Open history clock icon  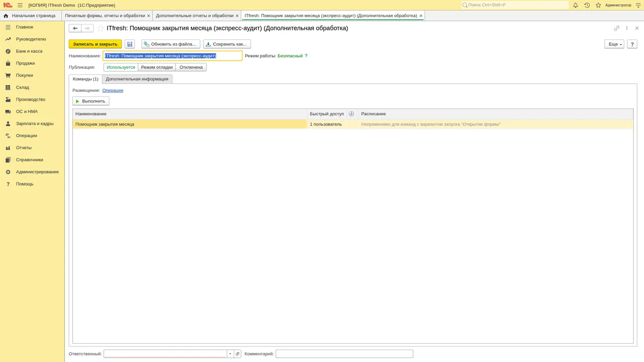pyautogui.click(x=587, y=5)
